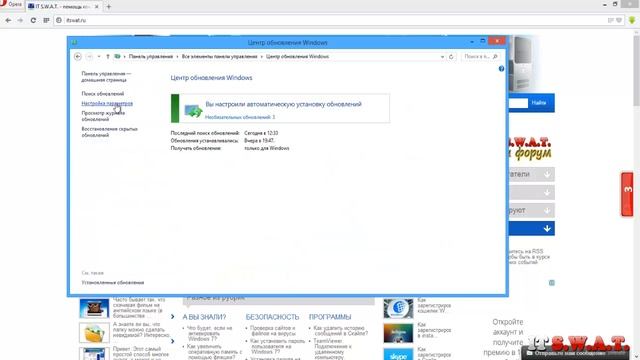Expand the blue sidebar panel arrow

(547, 229)
